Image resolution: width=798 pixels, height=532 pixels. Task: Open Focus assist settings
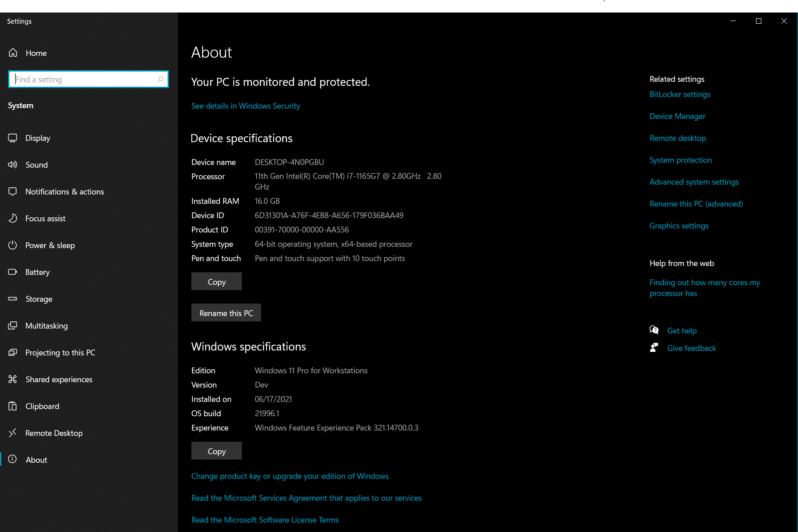pyautogui.click(x=89, y=219)
